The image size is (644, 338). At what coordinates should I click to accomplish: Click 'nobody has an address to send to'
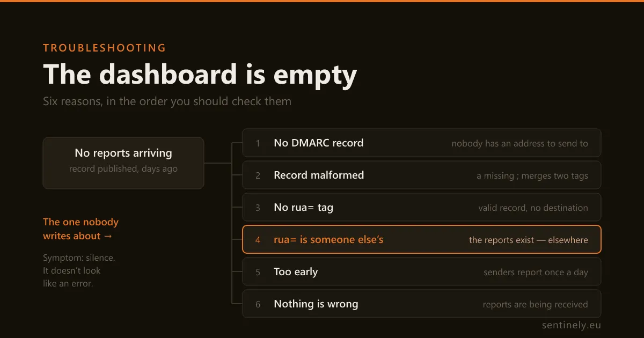[x=519, y=143]
